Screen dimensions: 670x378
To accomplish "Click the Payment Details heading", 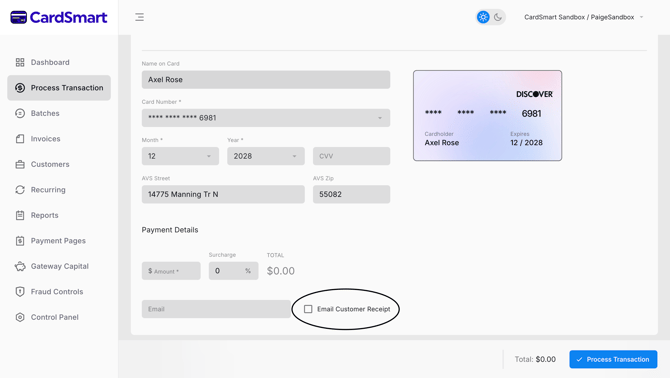I will [x=170, y=230].
